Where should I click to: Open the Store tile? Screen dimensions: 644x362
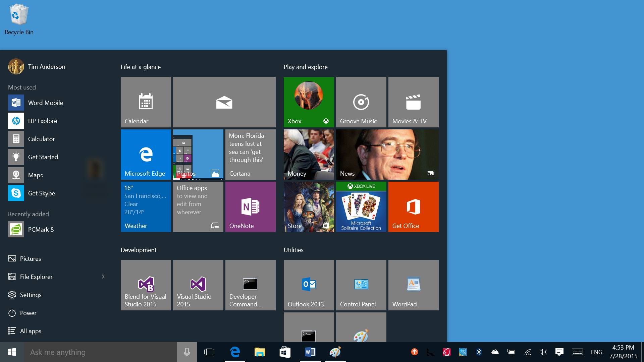coord(309,207)
